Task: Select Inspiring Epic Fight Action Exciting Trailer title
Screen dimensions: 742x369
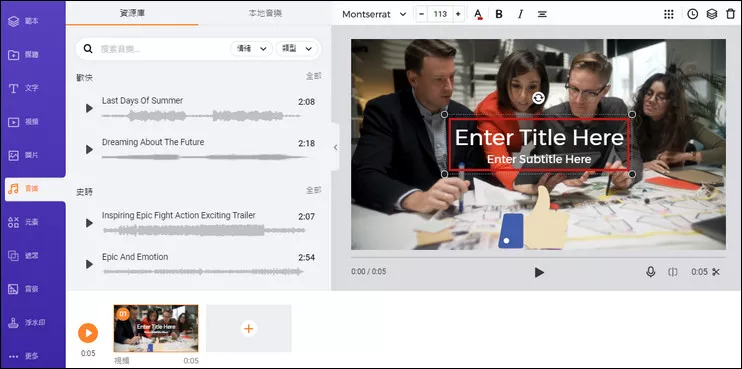Action: coord(179,215)
